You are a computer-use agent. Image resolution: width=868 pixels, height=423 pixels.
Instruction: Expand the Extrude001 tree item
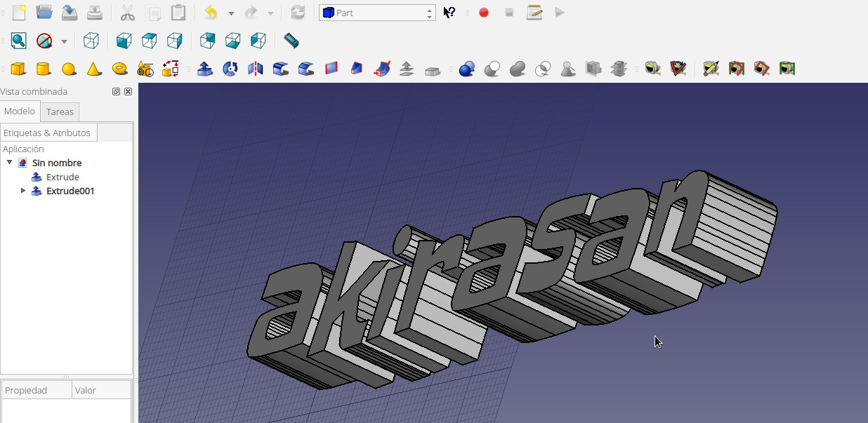[x=23, y=191]
